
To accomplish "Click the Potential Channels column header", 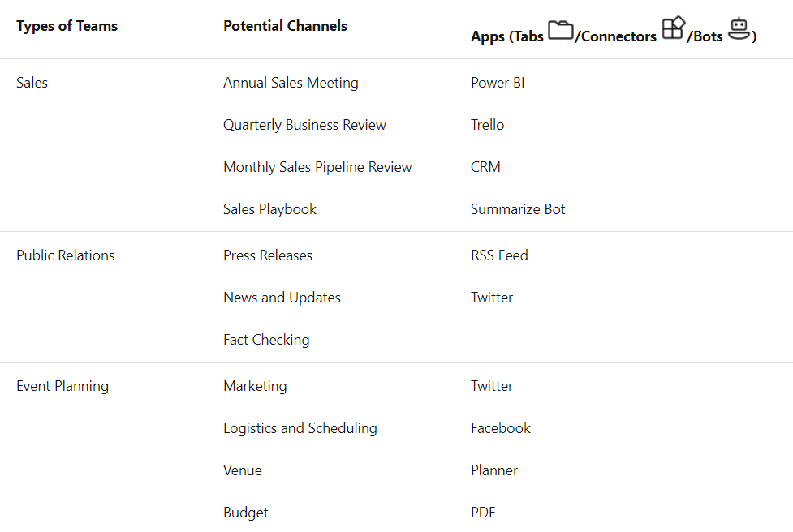I will (285, 26).
